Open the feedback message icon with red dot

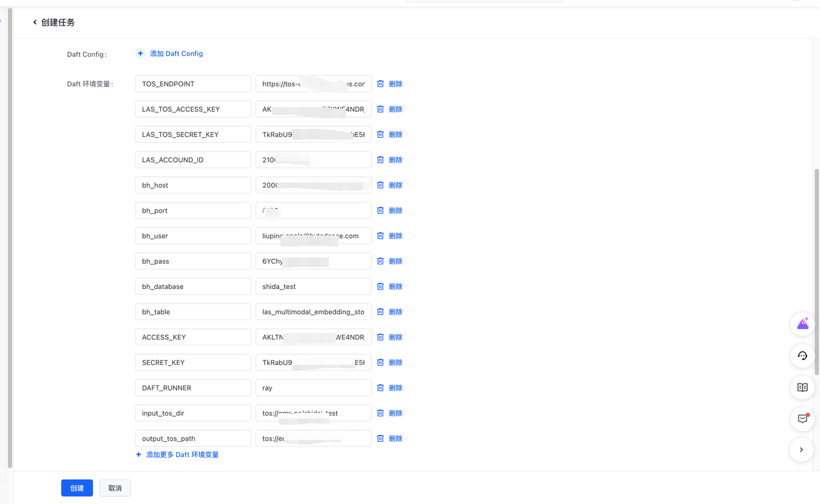pos(803,419)
